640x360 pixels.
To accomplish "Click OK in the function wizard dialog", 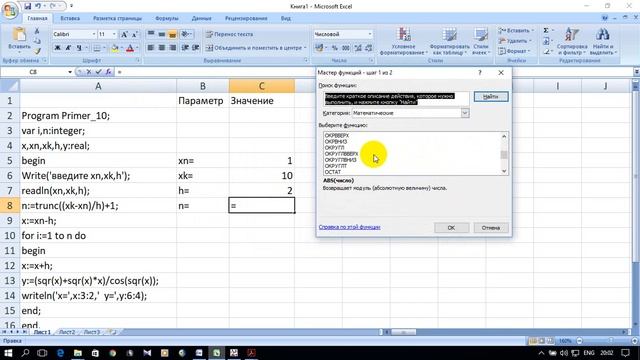I will (451, 228).
